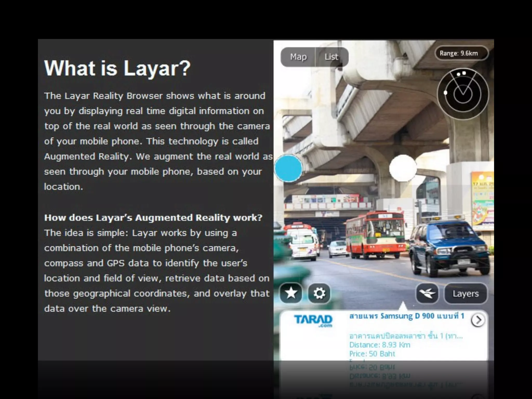Image resolution: width=532 pixels, height=399 pixels.
Task: Expand listing details with right chevron
Action: pyautogui.click(x=478, y=320)
